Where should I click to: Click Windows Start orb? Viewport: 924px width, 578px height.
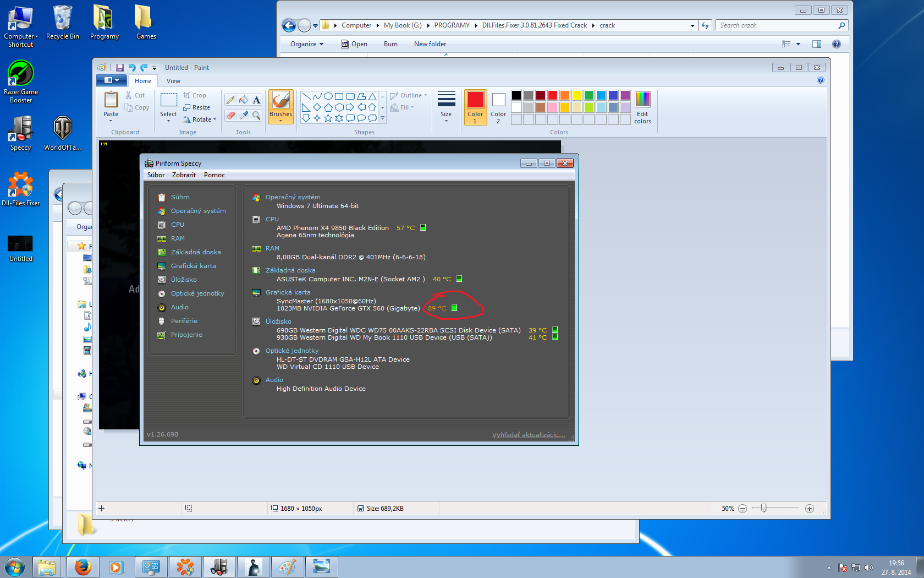(14, 567)
